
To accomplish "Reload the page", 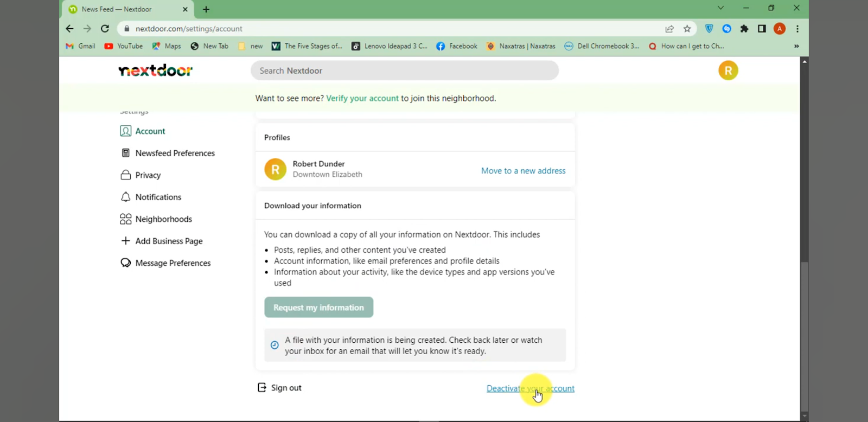I will tap(105, 29).
